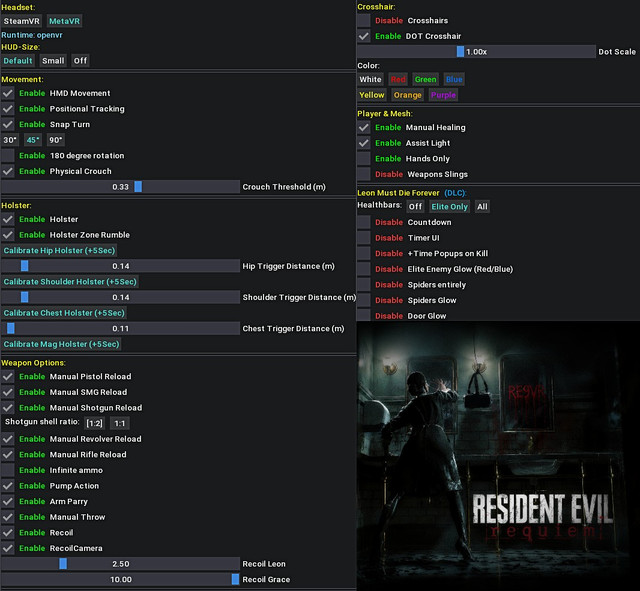Toggle the Pump Action checkbox

(x=8, y=486)
